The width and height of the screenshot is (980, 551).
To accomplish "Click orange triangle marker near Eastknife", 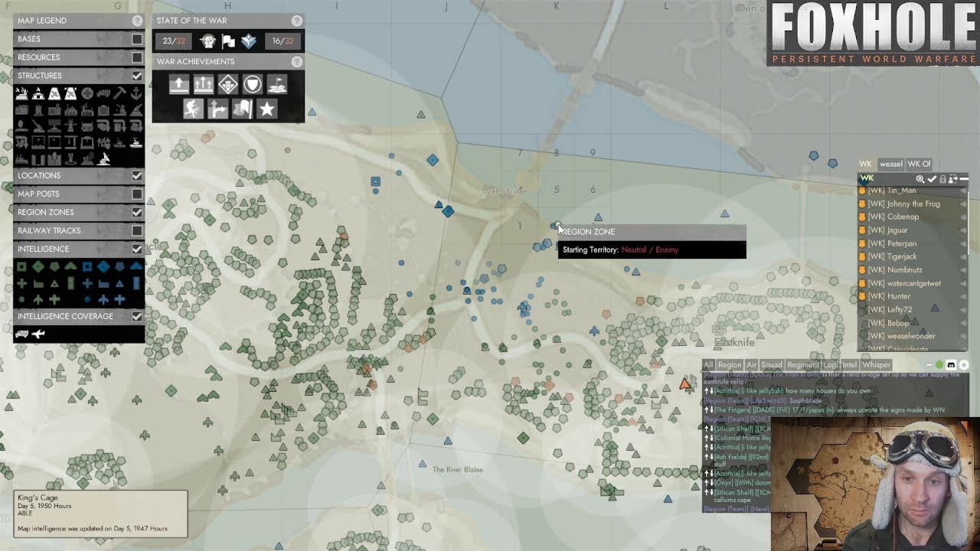I will 685,385.
